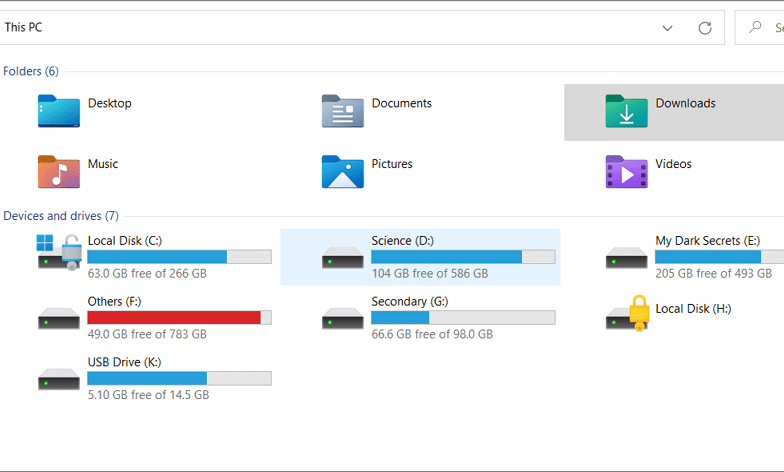Click the Videos folder label
This screenshot has height=472, width=784.
[x=674, y=164]
